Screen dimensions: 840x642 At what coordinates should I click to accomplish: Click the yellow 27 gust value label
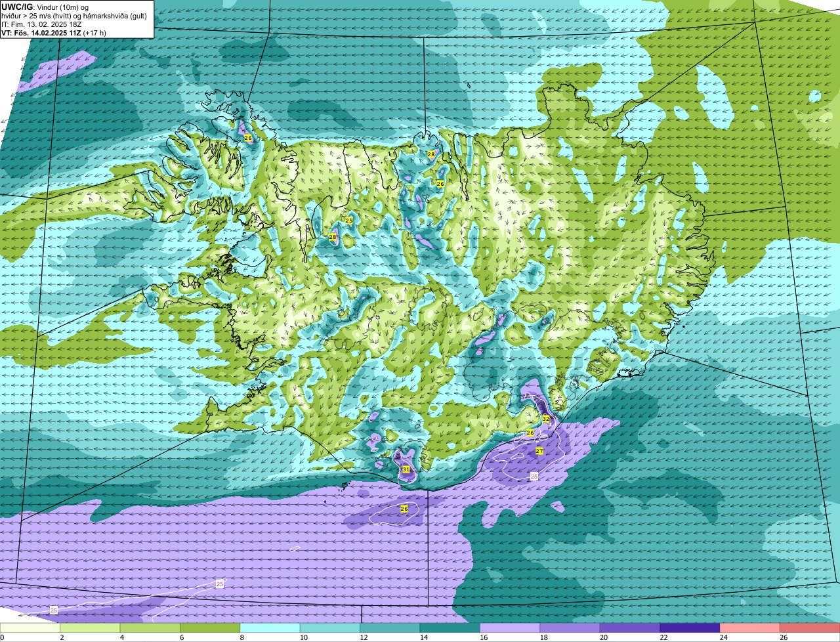coord(539,451)
